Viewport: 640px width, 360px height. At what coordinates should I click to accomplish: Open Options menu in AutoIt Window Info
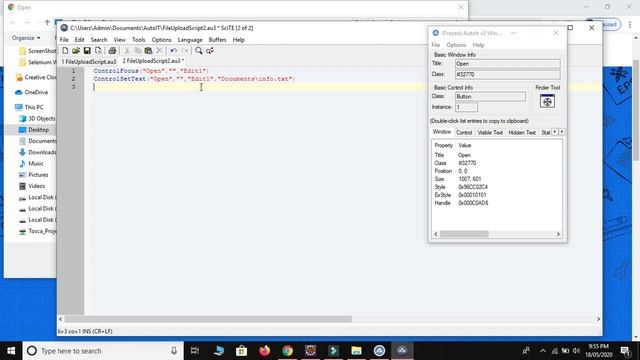456,45
